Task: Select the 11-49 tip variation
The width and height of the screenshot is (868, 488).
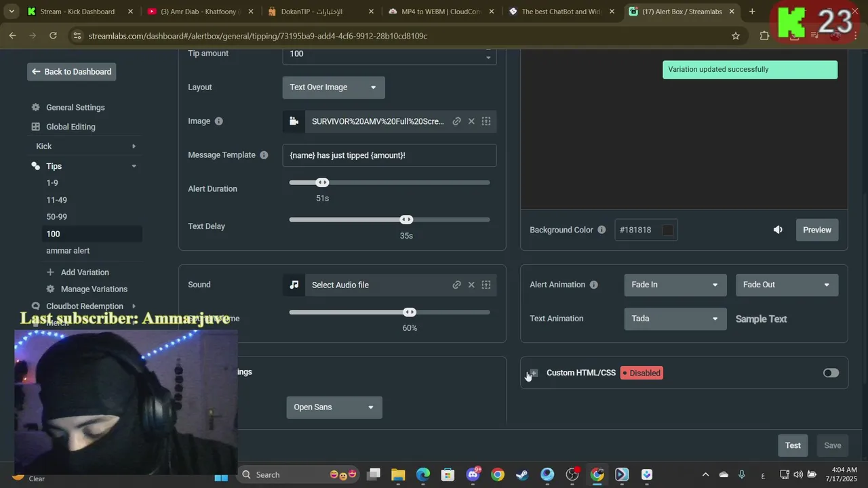Action: [x=56, y=200]
